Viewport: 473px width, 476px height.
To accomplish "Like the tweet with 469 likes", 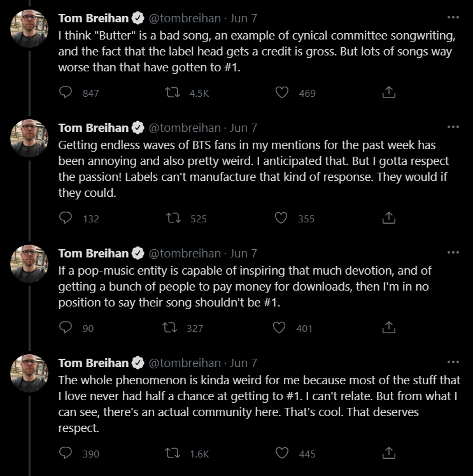I will tap(282, 93).
